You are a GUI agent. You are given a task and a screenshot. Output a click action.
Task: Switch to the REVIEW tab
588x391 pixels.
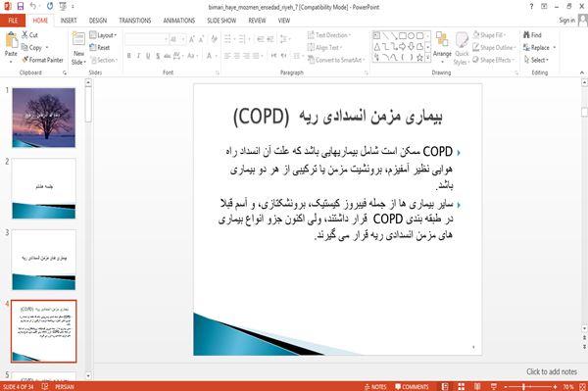(x=257, y=21)
